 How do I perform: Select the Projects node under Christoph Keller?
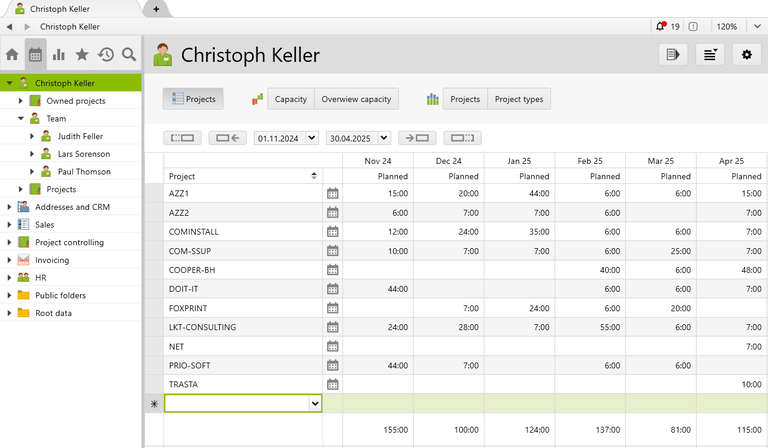(x=61, y=189)
